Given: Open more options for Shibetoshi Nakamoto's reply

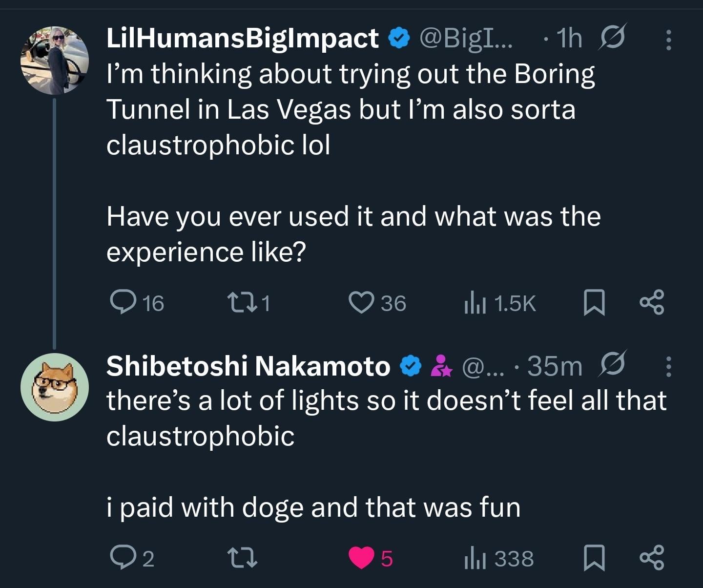Looking at the screenshot, I should pyautogui.click(x=669, y=366).
